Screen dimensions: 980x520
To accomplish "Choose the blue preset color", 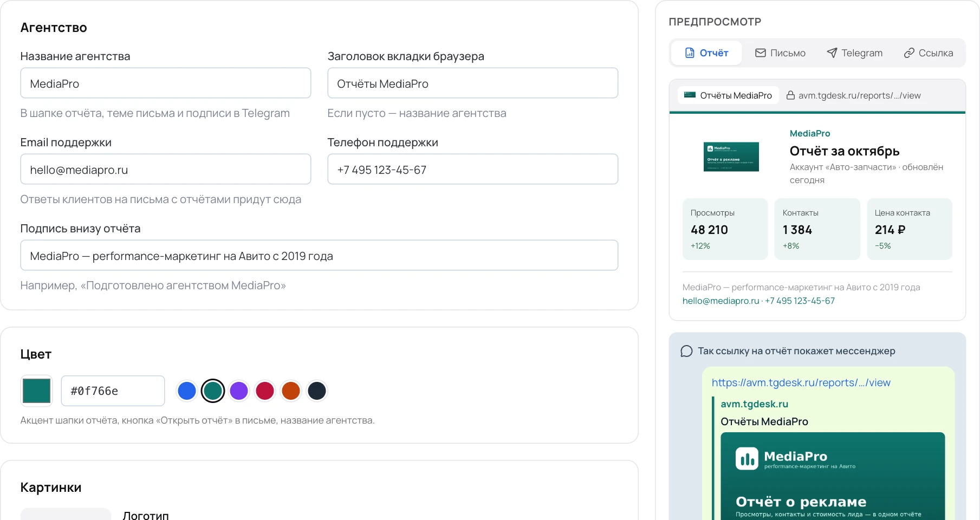I will (187, 391).
